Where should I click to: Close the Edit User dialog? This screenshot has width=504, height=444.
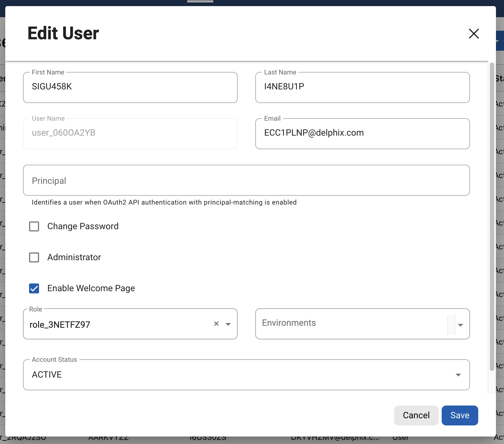tap(474, 33)
